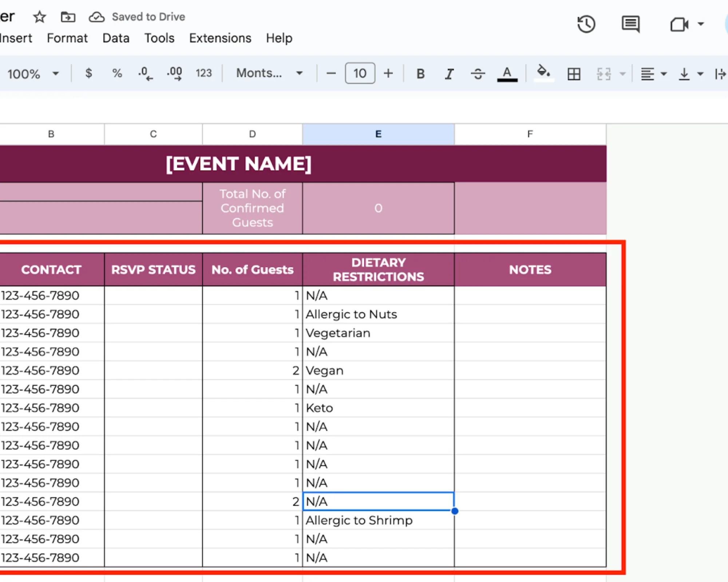728x582 pixels.
Task: Open version history clock icon
Action: click(x=586, y=24)
